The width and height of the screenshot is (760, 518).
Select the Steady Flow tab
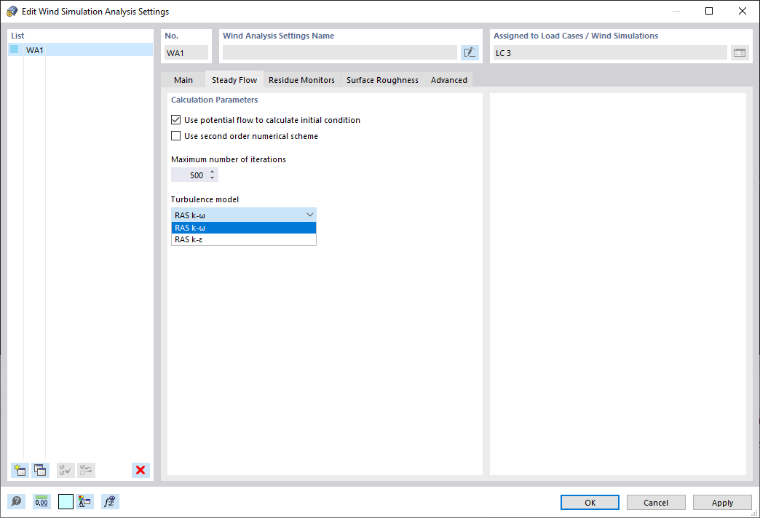[234, 80]
